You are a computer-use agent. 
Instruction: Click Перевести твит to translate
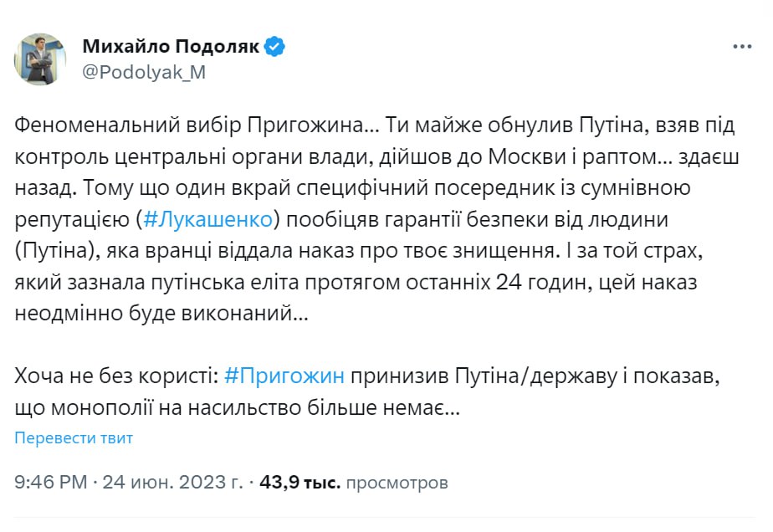coord(74,438)
